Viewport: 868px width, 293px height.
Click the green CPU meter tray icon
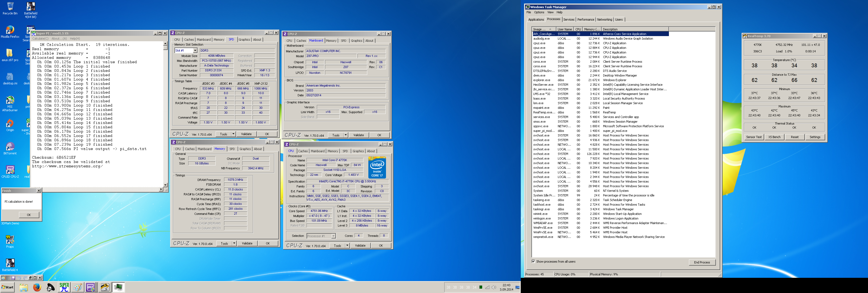(481, 287)
